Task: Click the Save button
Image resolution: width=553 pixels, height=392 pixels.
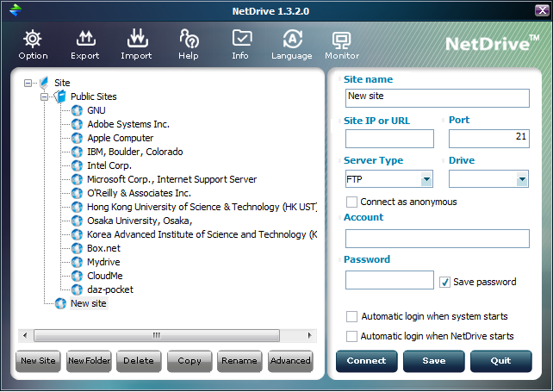Action: click(x=434, y=361)
